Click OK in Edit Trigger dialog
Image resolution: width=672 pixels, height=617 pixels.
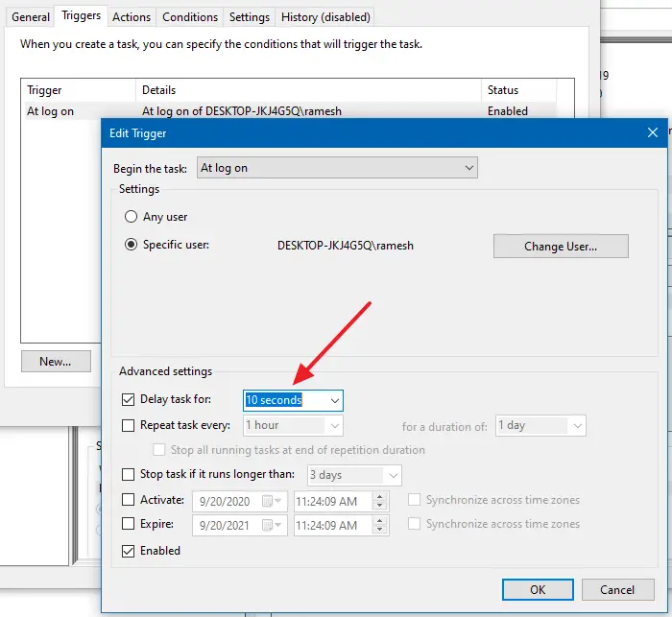tap(538, 589)
